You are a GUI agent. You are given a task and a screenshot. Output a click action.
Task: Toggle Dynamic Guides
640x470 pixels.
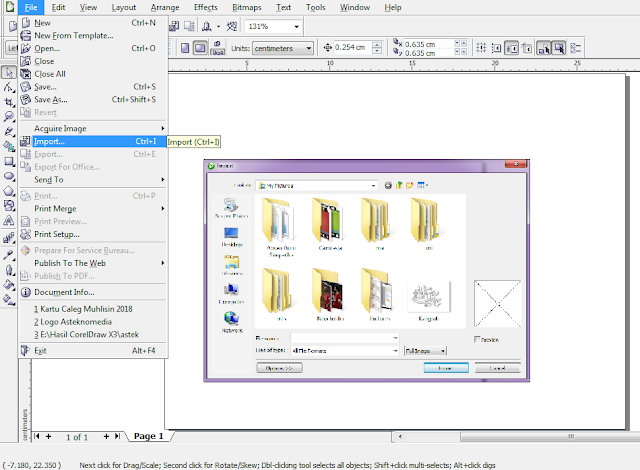tap(527, 48)
